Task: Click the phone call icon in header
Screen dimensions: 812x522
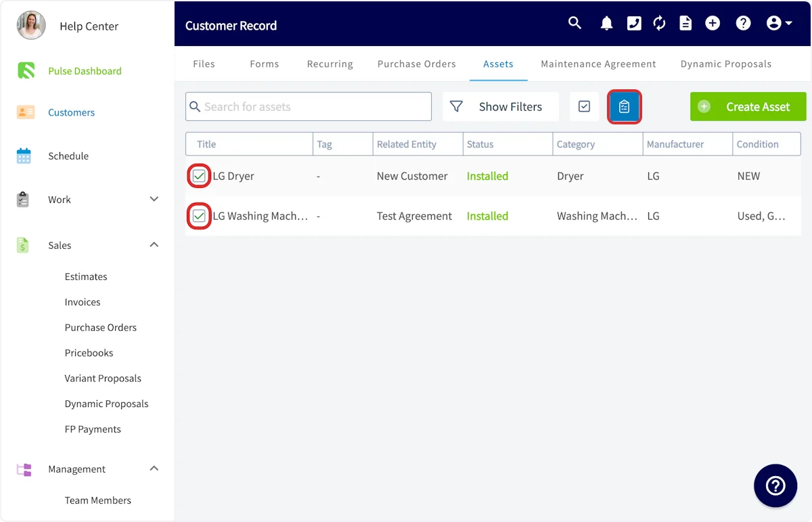Action: click(x=634, y=24)
